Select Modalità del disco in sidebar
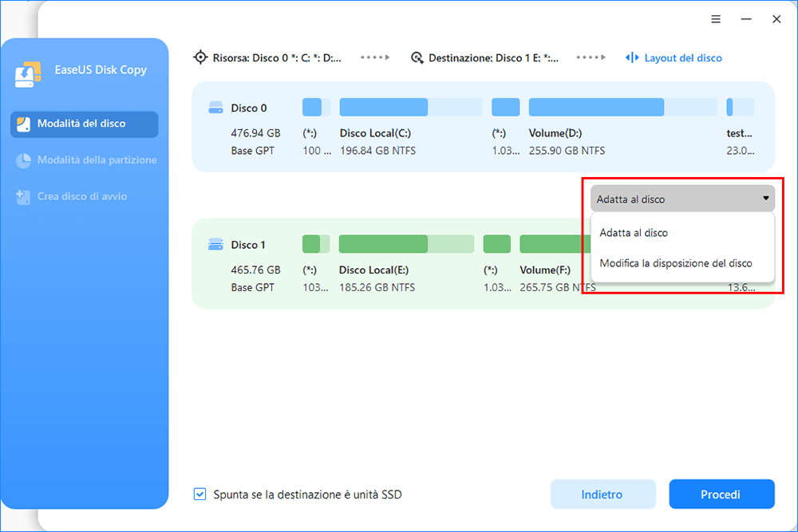The height and width of the screenshot is (532, 798). (84, 124)
